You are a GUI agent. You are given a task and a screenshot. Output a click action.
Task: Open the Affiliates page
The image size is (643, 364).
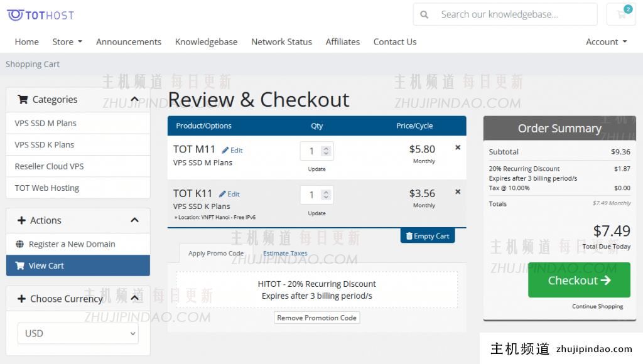click(x=343, y=42)
